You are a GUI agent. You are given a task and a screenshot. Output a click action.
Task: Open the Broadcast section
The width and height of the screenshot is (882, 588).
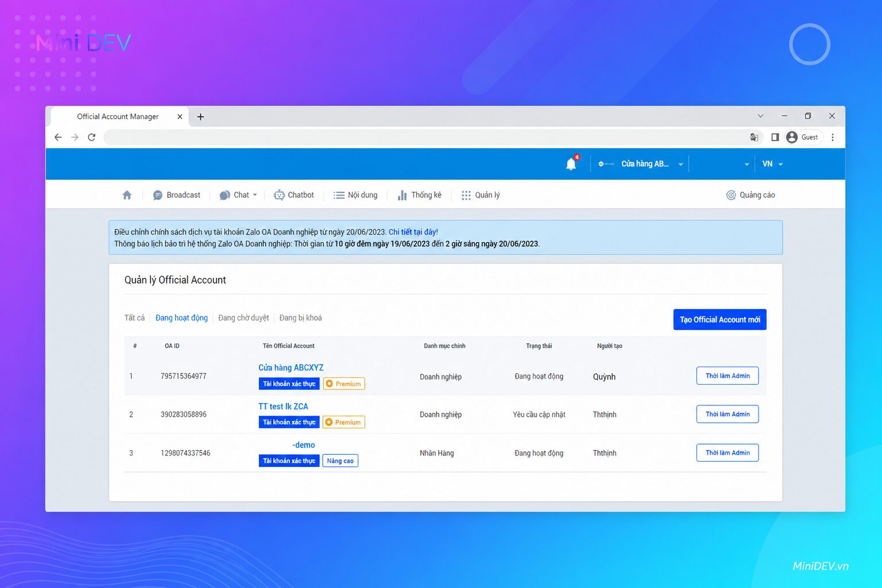[x=176, y=195]
